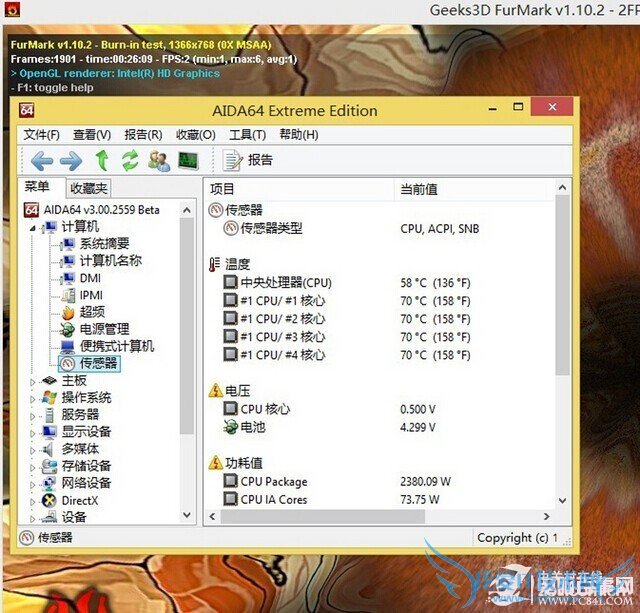Click the AIDA64 title bar logo icon
The width and height of the screenshot is (640, 613).
pos(27,110)
